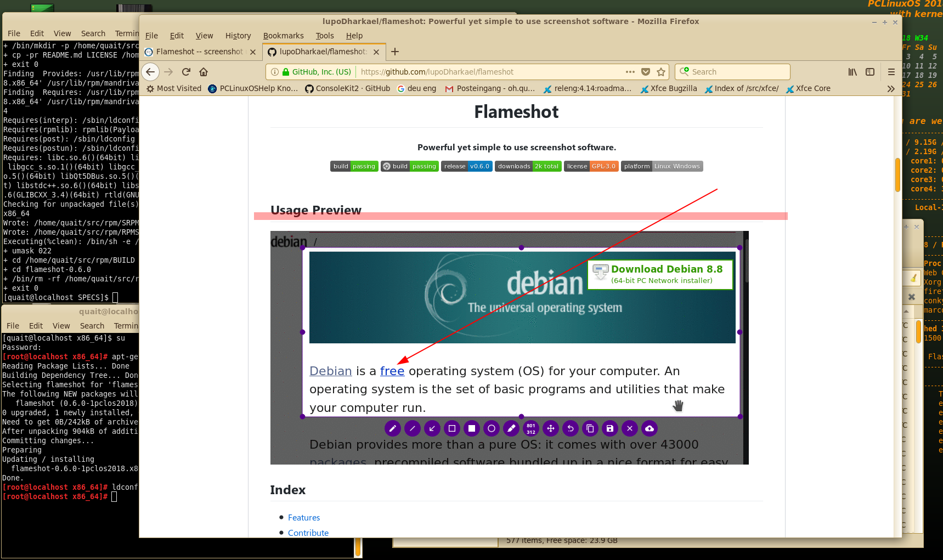
Task: Open the 'ConsoleKit2 · GitHub' bookmark
Action: point(347,88)
